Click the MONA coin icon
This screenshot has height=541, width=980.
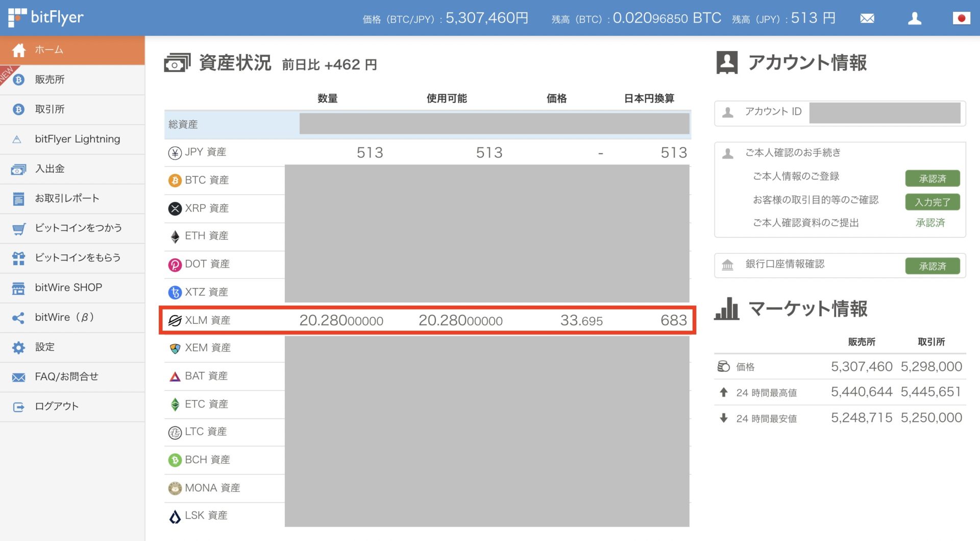tap(175, 488)
